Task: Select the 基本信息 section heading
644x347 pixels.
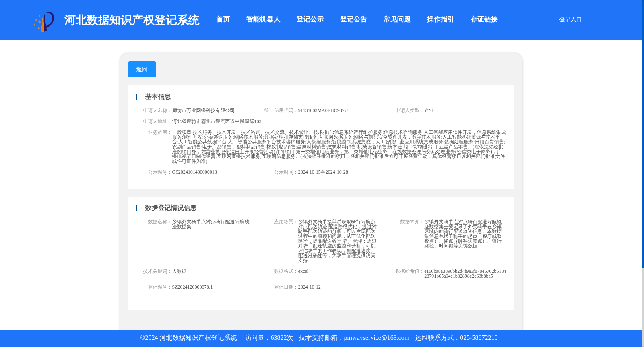Action: [158, 97]
